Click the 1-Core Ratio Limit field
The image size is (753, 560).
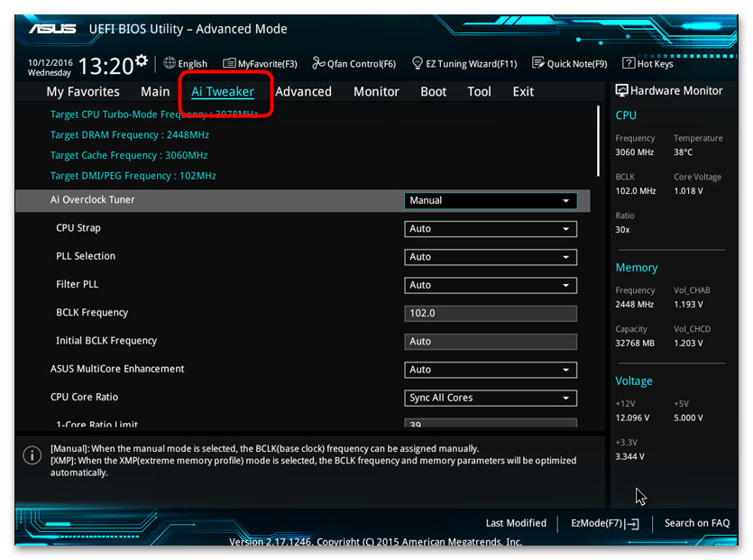[x=491, y=423]
